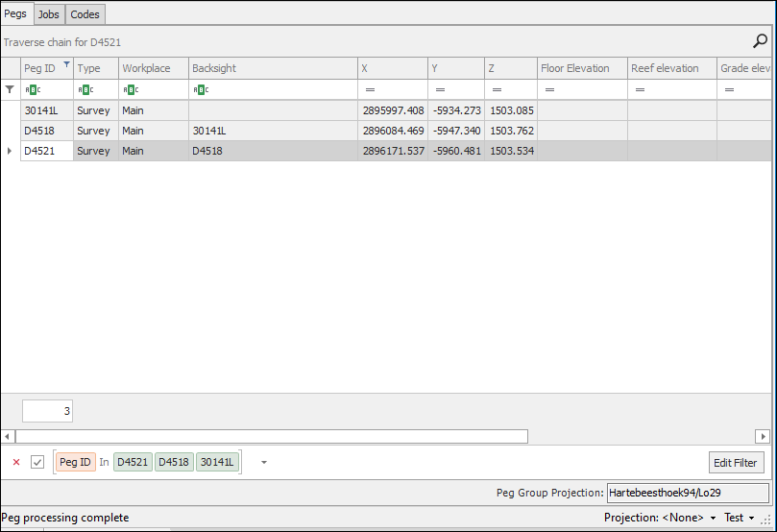Image resolution: width=777 pixels, height=532 pixels.
Task: Remove the filter with the red X
Action: click(16, 462)
